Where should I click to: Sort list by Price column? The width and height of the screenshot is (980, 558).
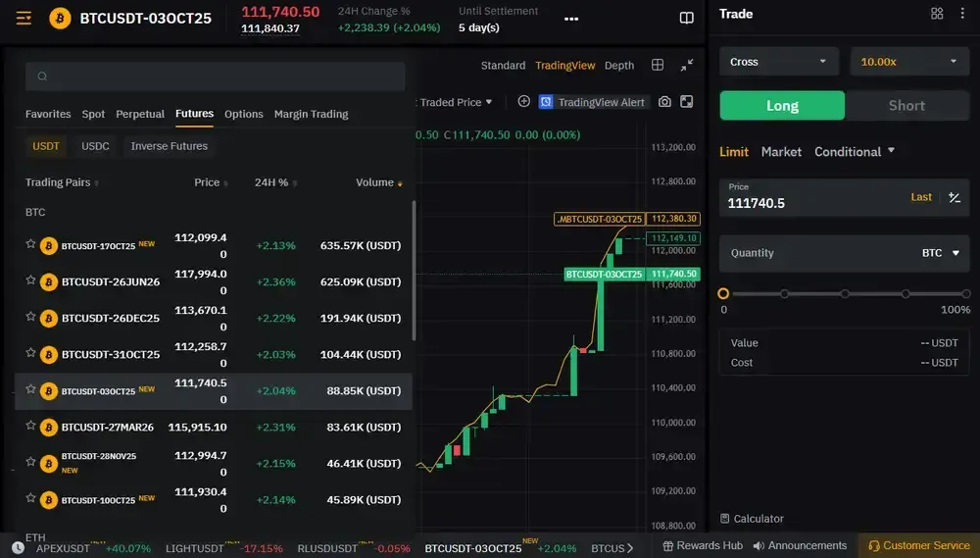212,182
